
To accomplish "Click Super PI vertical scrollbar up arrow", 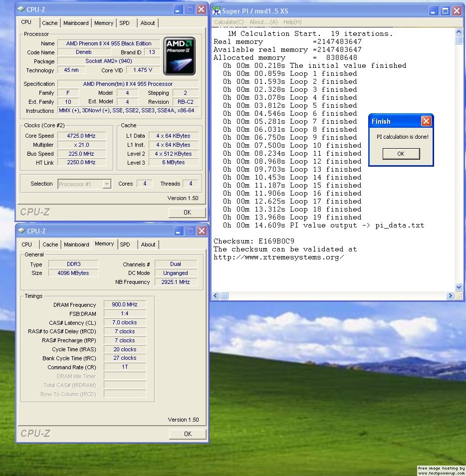I will point(459,31).
